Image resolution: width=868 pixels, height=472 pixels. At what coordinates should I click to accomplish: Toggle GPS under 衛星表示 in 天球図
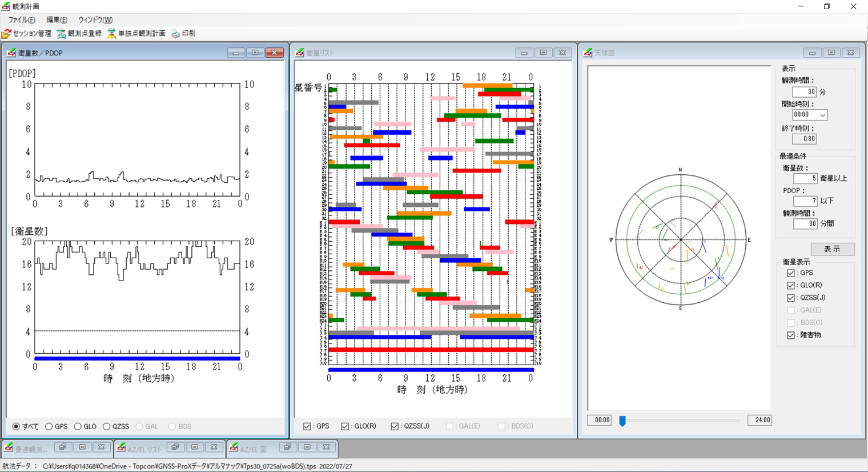(x=791, y=273)
